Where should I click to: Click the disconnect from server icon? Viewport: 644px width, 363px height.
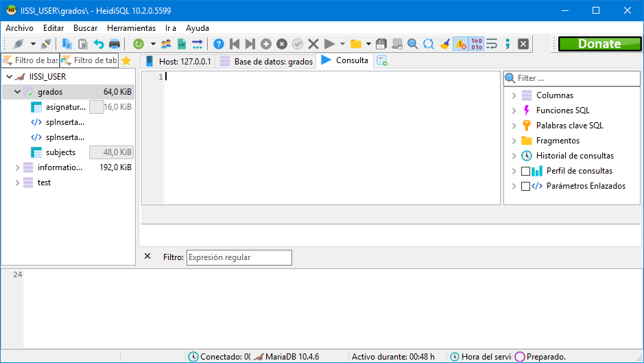[x=46, y=44]
